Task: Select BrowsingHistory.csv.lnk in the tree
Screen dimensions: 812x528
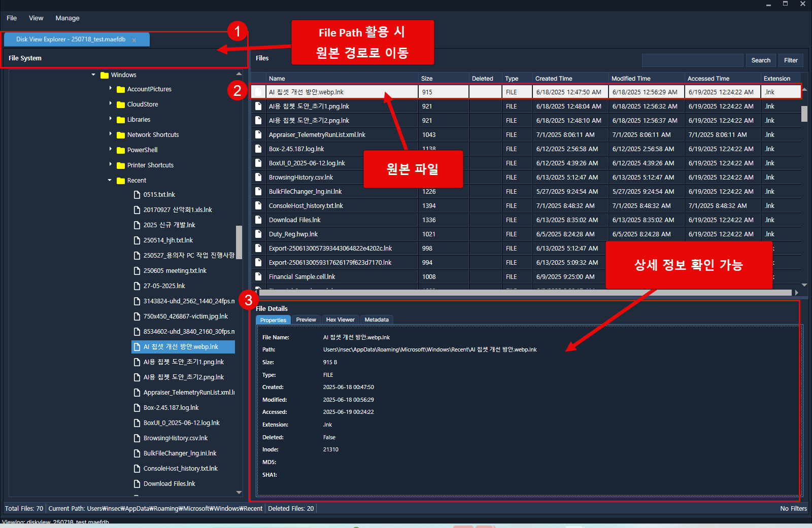Action: click(176, 438)
